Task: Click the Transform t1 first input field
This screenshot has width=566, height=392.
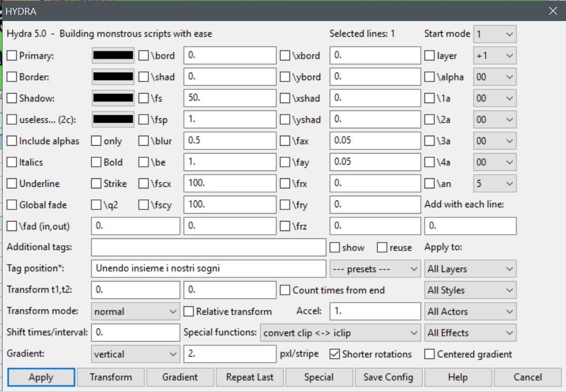Action: [x=135, y=290]
